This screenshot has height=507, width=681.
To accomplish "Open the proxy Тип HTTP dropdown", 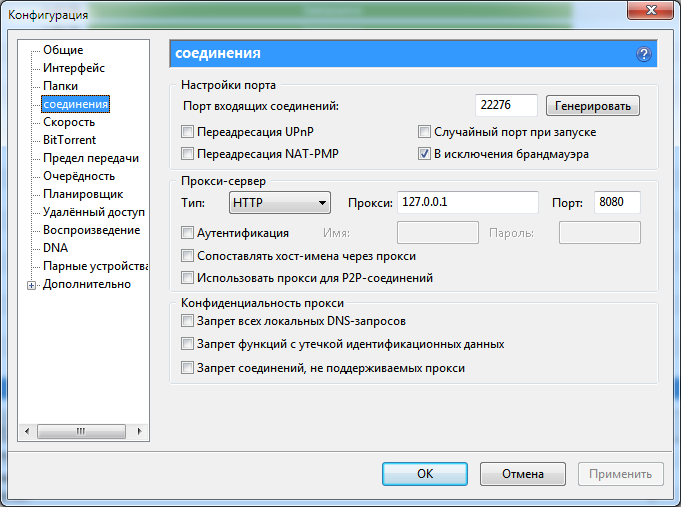I will pos(280,202).
